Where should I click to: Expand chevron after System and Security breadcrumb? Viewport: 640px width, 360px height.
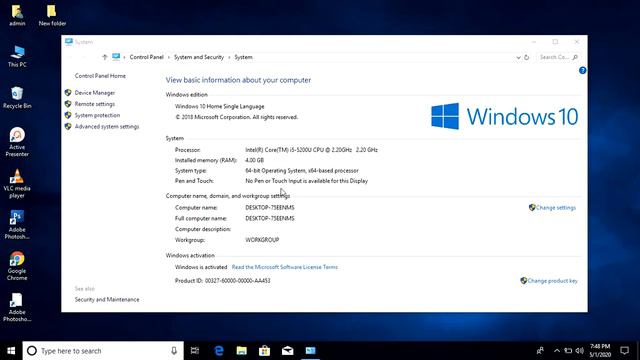pyautogui.click(x=229, y=57)
